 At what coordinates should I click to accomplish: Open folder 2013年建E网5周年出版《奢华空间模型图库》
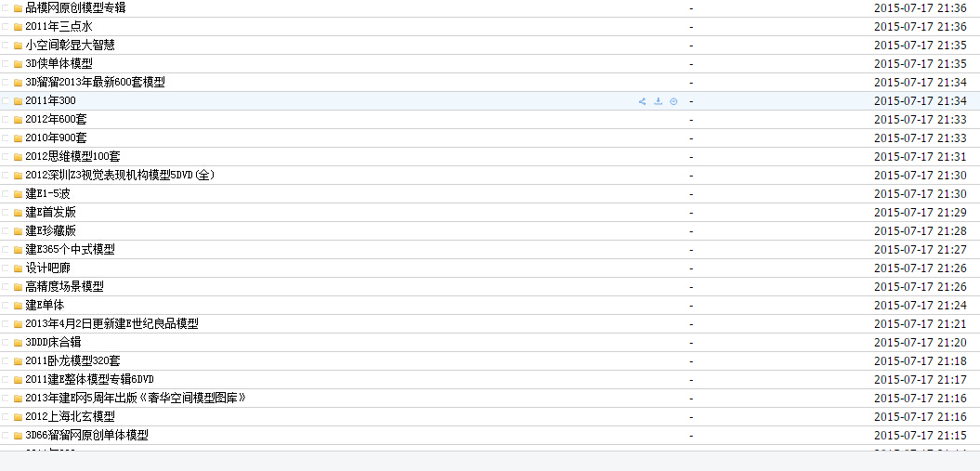click(136, 399)
